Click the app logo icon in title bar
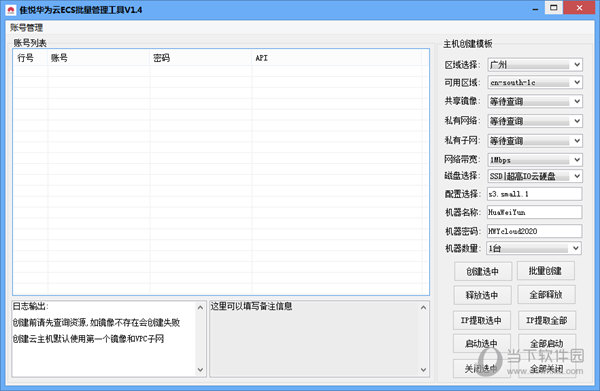Viewport: 600px width, 391px height. 11,10
